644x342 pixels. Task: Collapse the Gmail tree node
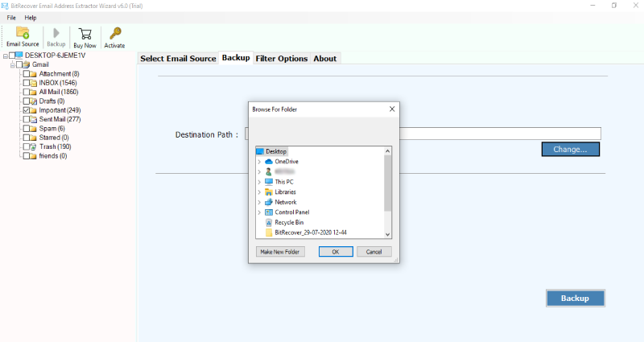[x=13, y=65]
